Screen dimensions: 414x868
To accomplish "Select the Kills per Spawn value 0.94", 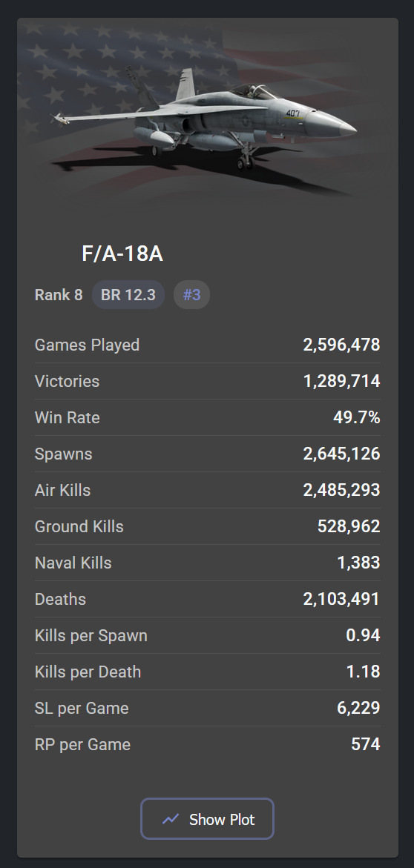I will pos(363,635).
